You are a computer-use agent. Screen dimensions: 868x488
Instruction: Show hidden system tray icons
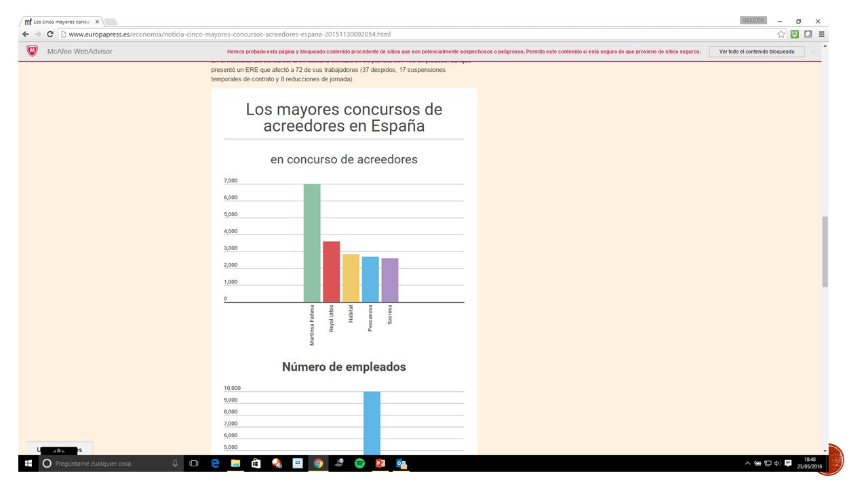tap(747, 464)
